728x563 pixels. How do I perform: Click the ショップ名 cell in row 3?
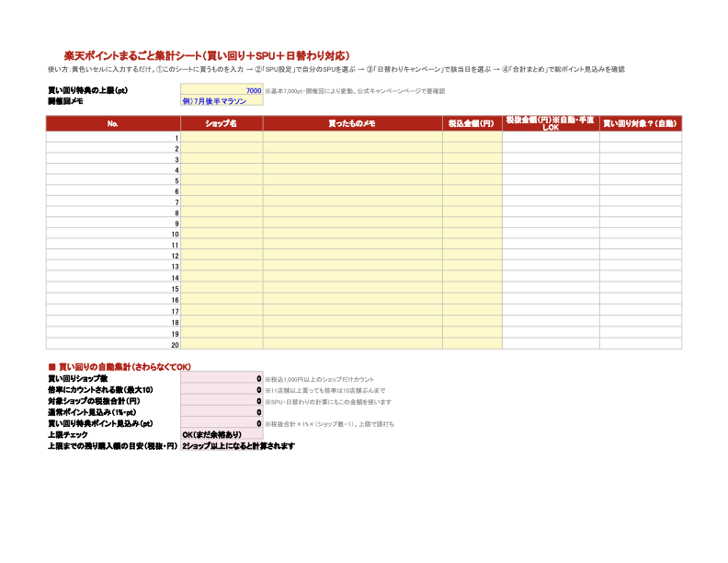(x=222, y=158)
